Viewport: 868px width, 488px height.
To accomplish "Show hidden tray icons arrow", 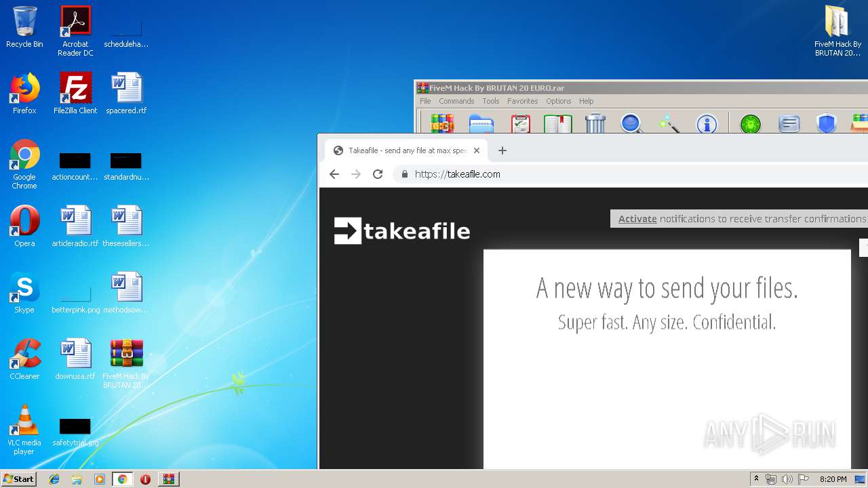I will 756,479.
